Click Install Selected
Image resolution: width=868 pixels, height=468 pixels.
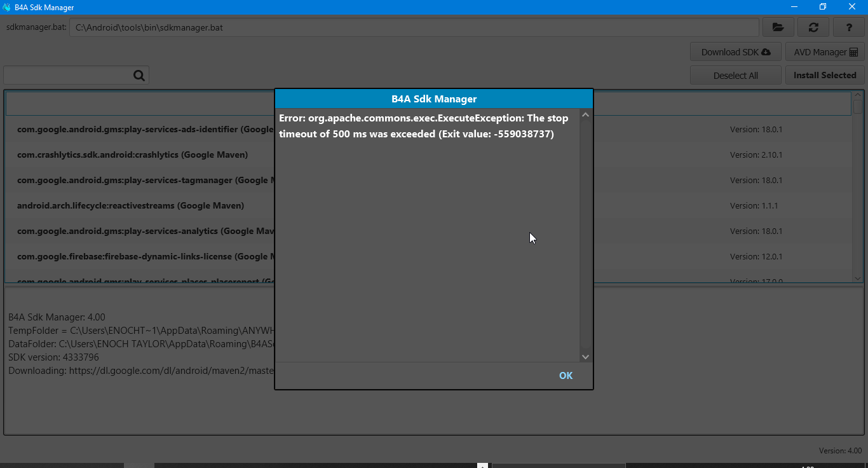pyautogui.click(x=825, y=75)
